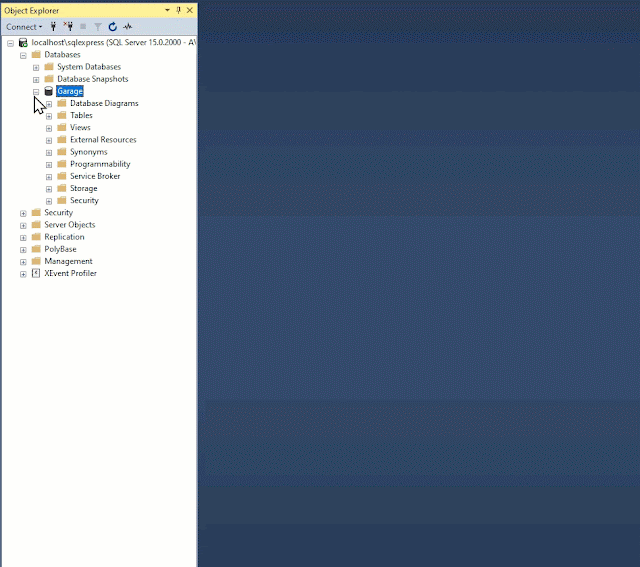Collapse the Databases folder
The height and width of the screenshot is (567, 640).
coord(23,55)
